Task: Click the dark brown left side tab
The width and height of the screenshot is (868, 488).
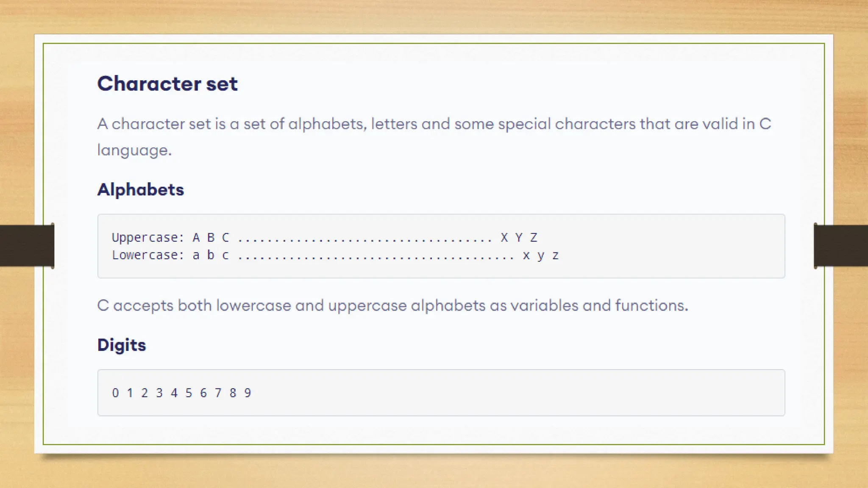Action: (x=26, y=246)
